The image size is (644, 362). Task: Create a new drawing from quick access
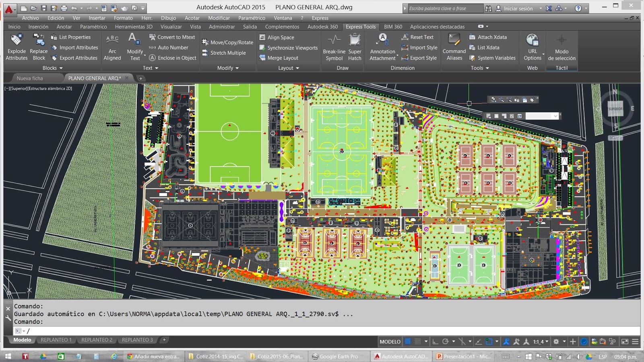[24, 8]
